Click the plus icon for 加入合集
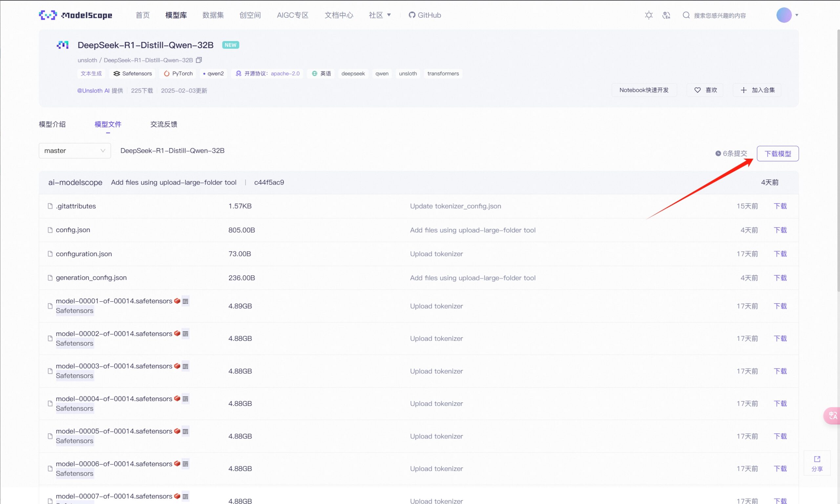 [744, 90]
